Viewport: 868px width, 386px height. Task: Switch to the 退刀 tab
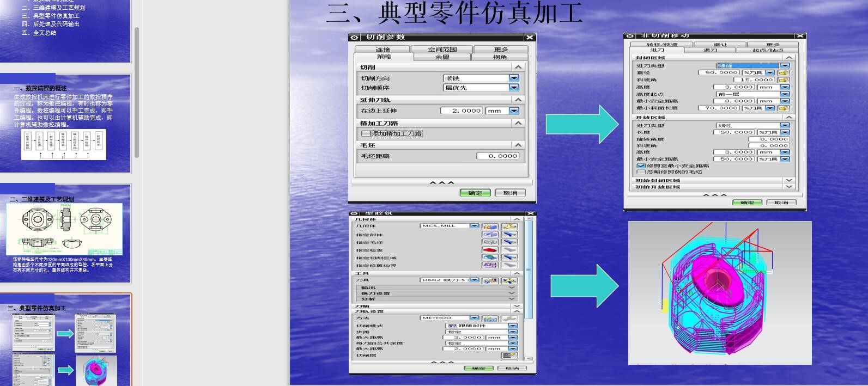[x=710, y=50]
